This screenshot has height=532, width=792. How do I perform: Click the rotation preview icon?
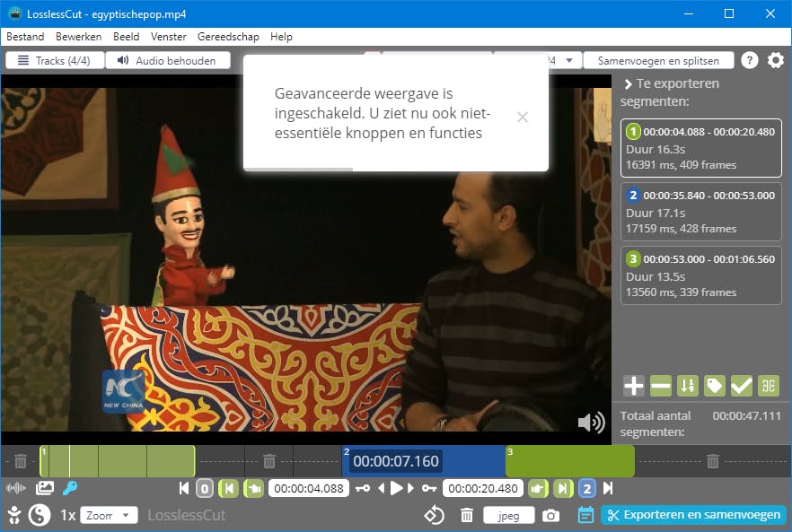tap(435, 515)
